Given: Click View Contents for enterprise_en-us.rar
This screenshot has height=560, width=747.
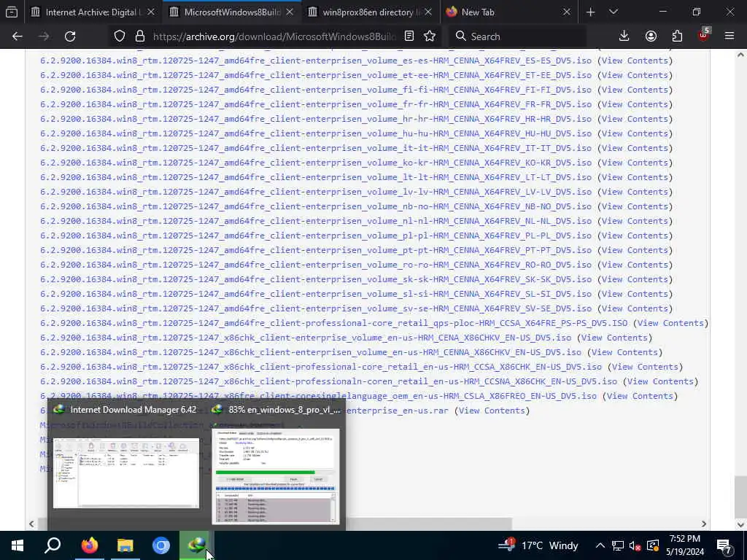Looking at the screenshot, I should [492, 411].
